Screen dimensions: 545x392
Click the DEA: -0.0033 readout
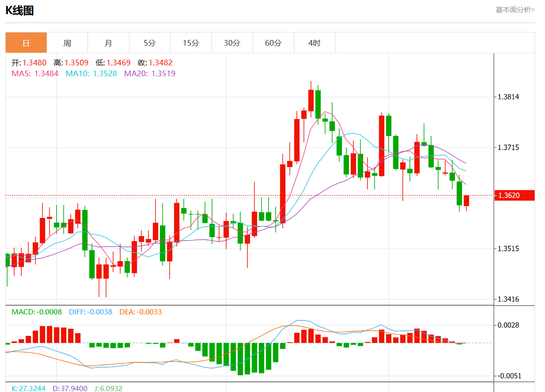point(140,312)
